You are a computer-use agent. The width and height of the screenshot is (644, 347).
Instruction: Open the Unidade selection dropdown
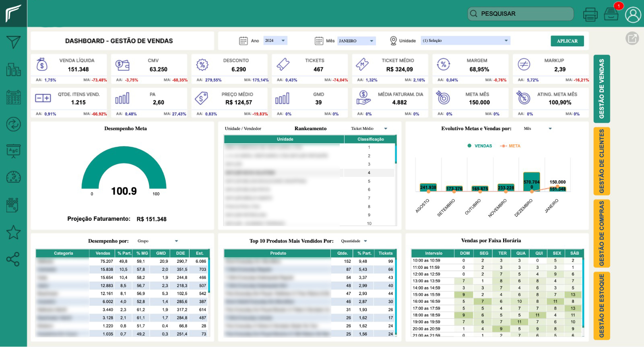click(465, 41)
